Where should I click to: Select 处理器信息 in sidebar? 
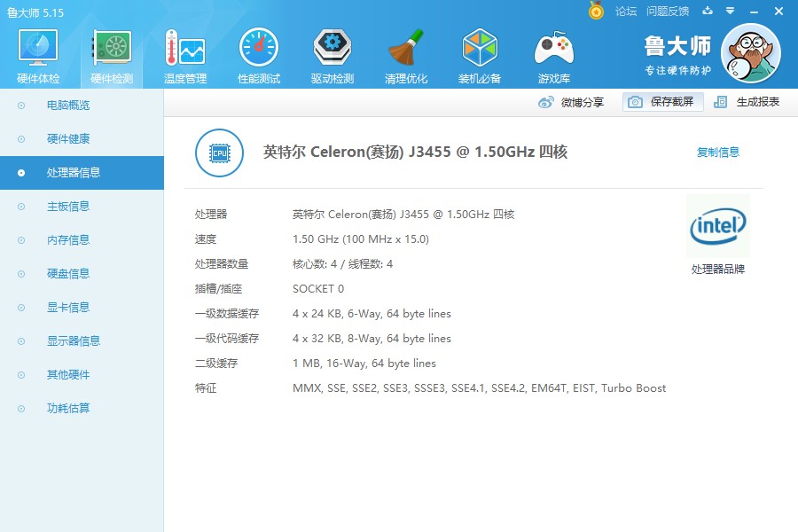82,173
